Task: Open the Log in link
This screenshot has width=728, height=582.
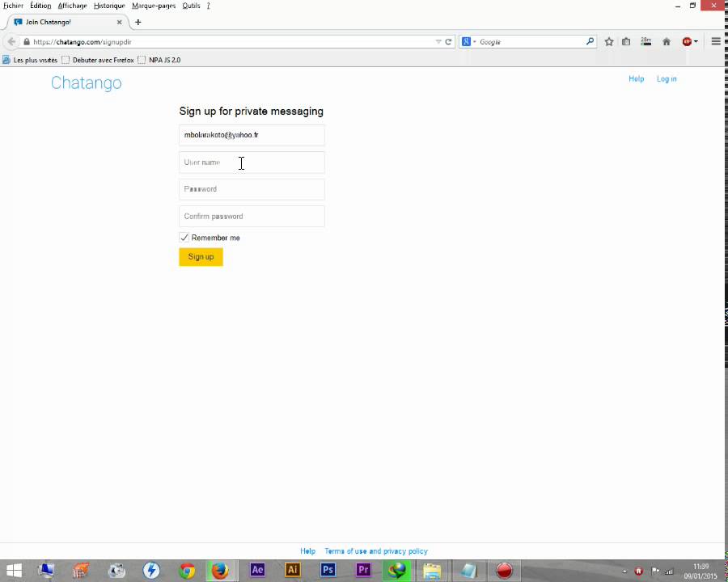Action: coord(666,78)
